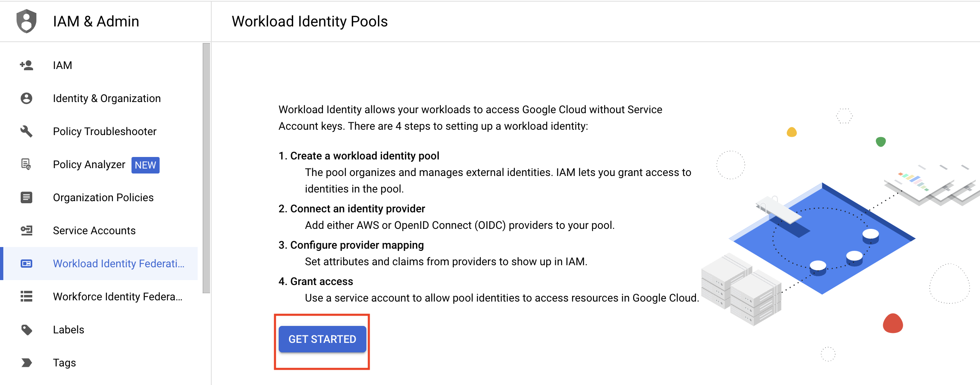Select the Workload Identity Federation card icon
This screenshot has height=385, width=980.
pos(26,264)
